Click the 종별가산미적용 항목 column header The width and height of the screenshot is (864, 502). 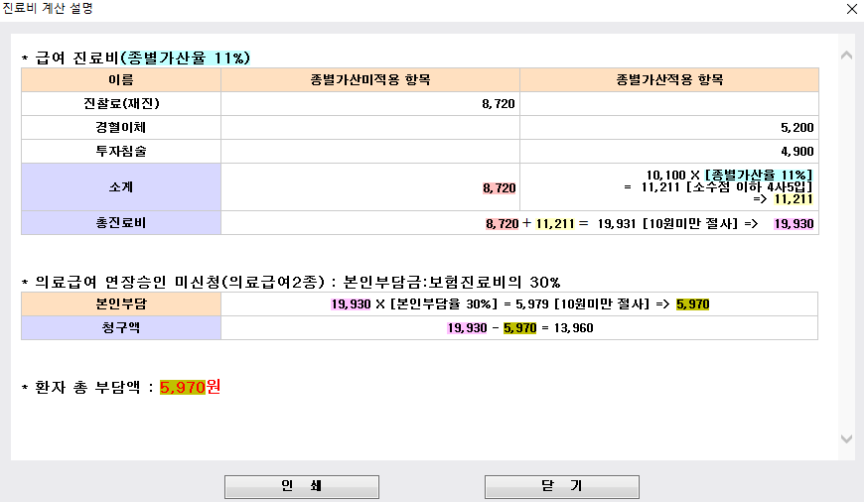[x=370, y=80]
